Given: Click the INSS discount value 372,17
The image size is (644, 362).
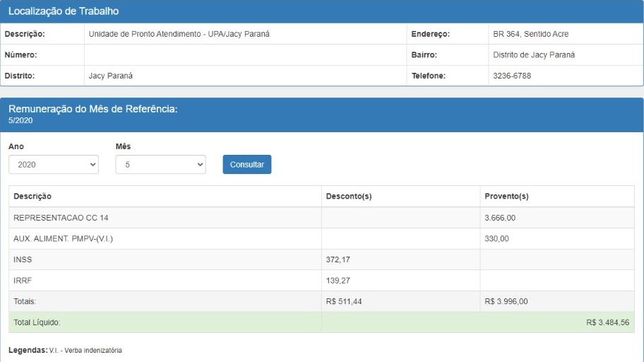Looking at the screenshot, I should (338, 259).
